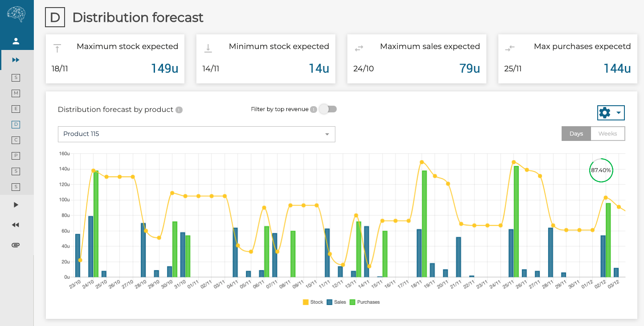Select the Days view tab
Screen dimensions: 644x326
[x=576, y=133]
